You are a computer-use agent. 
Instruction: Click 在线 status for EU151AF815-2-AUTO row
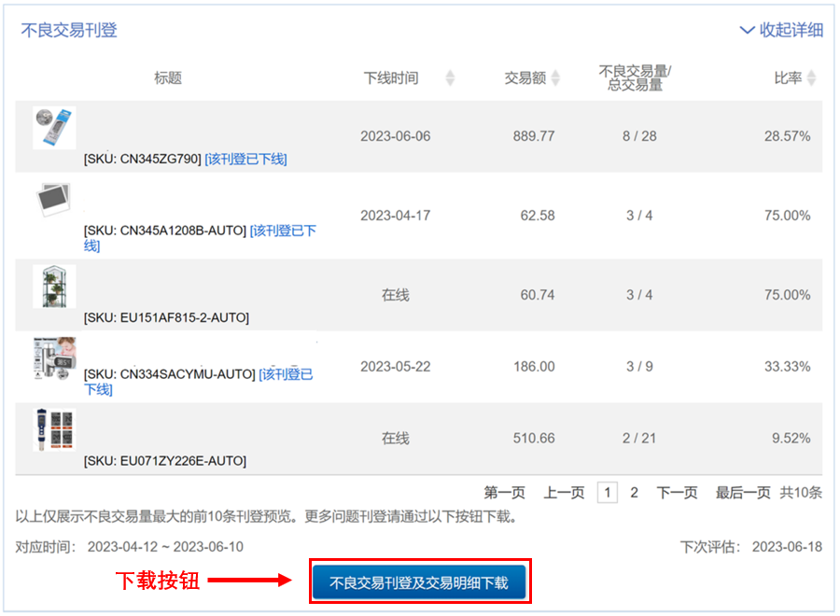point(396,295)
